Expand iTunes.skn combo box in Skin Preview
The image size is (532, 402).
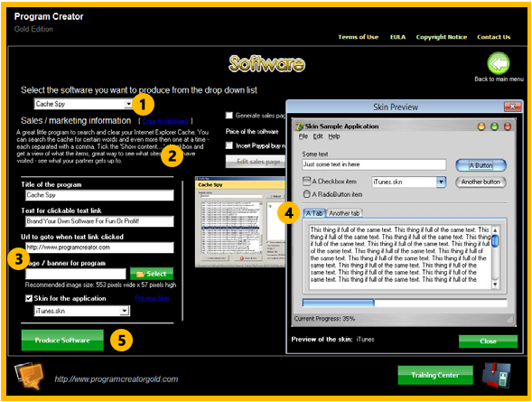coord(441,182)
